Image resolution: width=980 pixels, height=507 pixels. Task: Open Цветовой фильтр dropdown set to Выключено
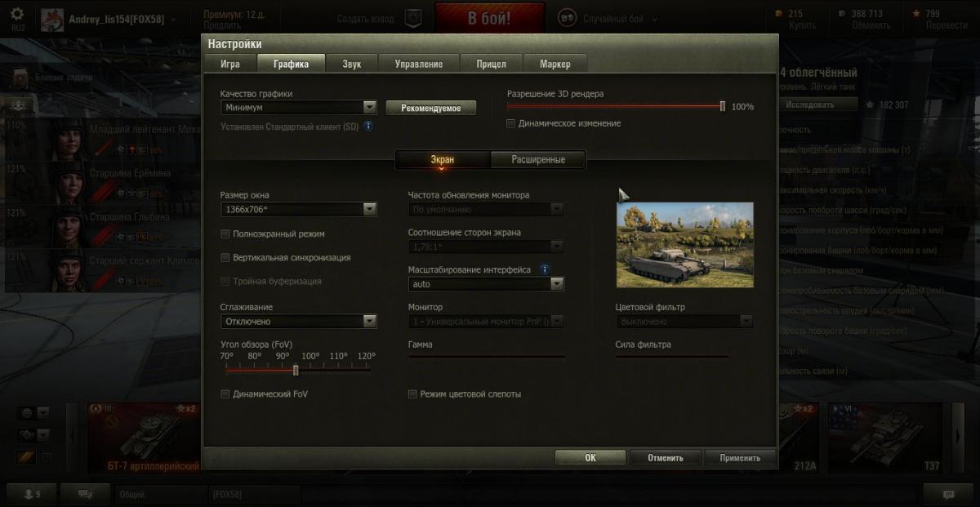pyautogui.click(x=684, y=322)
